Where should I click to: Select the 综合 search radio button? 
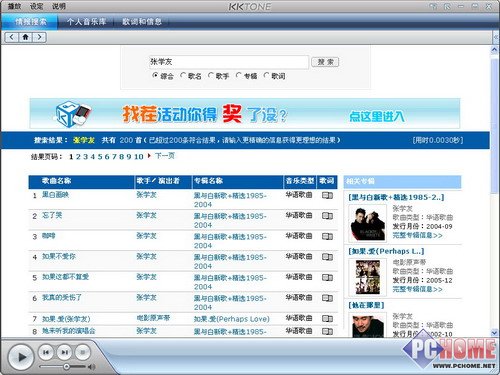(x=155, y=75)
